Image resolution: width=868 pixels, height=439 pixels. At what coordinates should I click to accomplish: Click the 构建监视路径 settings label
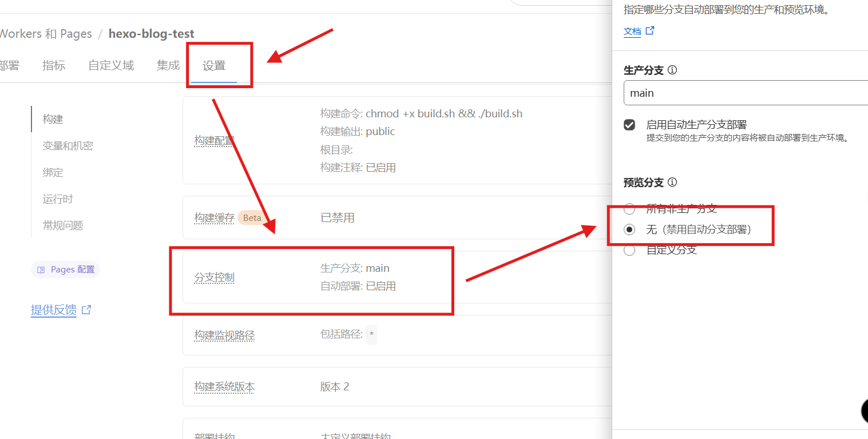click(x=224, y=335)
